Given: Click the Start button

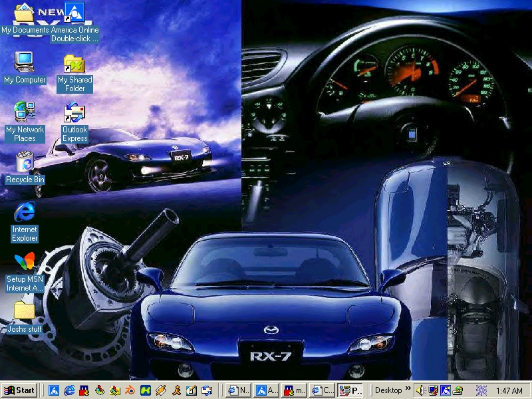Looking at the screenshot, I should [19, 390].
